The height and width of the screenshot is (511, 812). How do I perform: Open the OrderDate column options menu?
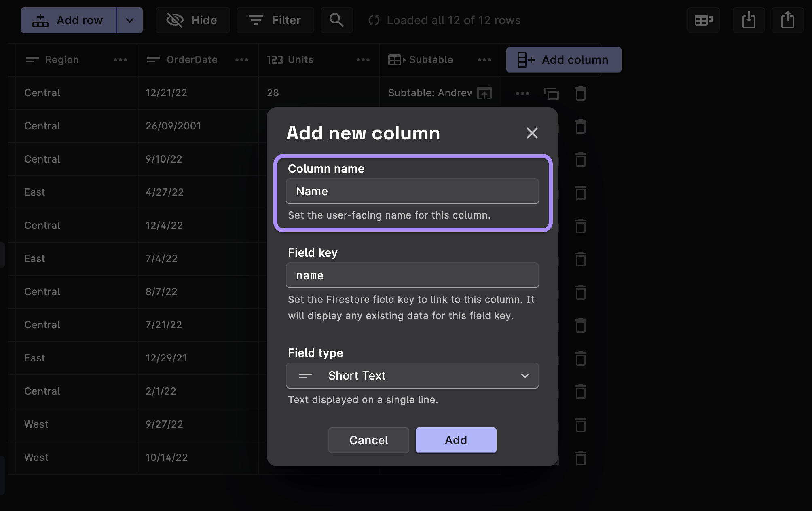coord(241,60)
